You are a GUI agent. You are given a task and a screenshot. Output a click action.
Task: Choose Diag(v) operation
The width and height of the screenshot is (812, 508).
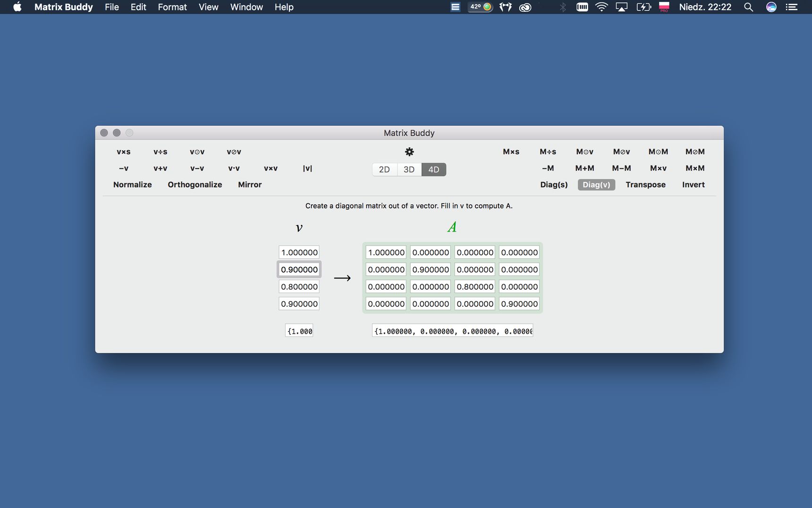click(596, 185)
